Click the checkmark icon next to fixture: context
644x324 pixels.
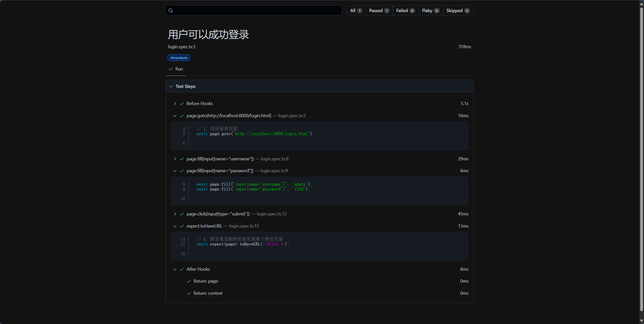click(x=189, y=293)
